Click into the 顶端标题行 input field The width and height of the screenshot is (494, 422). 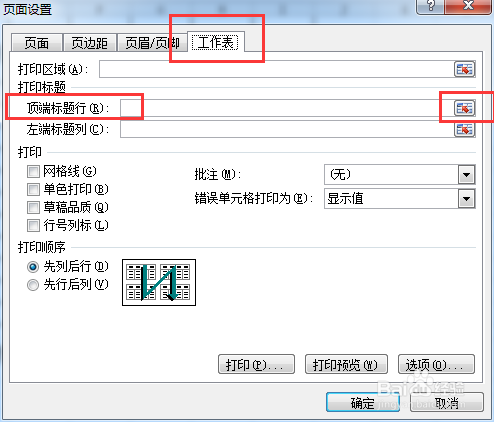click(287, 108)
